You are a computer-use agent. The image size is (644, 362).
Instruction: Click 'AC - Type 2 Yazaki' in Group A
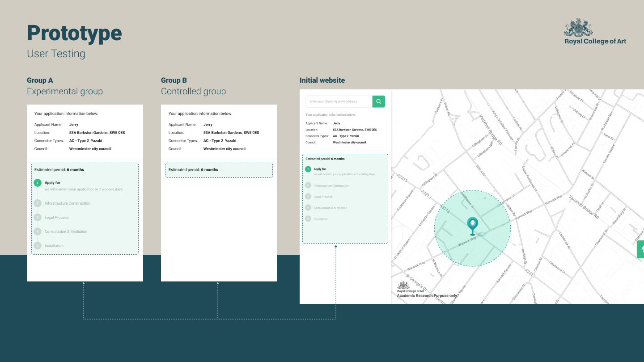[x=86, y=141]
